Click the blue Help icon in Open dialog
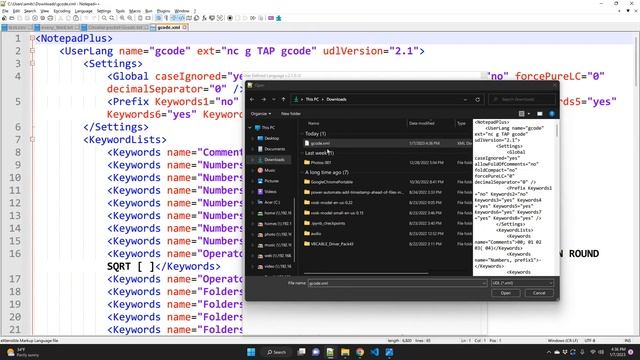 (x=551, y=114)
